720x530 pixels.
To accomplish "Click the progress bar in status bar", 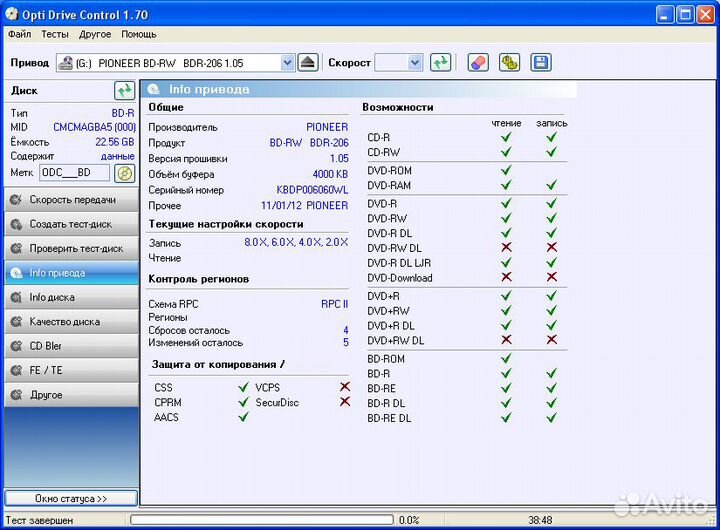I will click(260, 520).
